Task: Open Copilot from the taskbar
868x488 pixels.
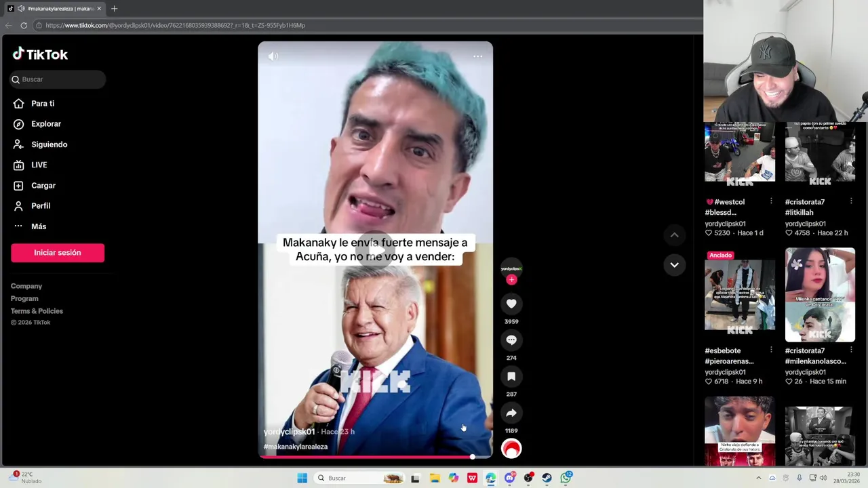Action: pyautogui.click(x=453, y=478)
